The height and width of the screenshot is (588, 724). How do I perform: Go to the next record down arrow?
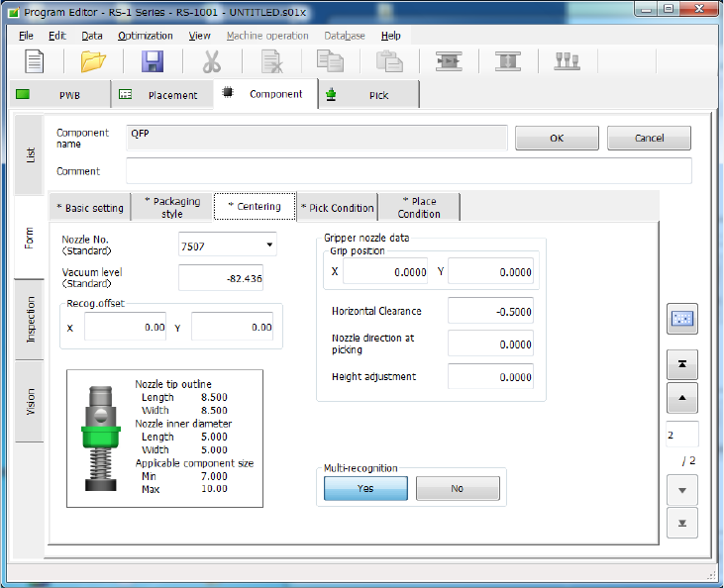point(682,490)
